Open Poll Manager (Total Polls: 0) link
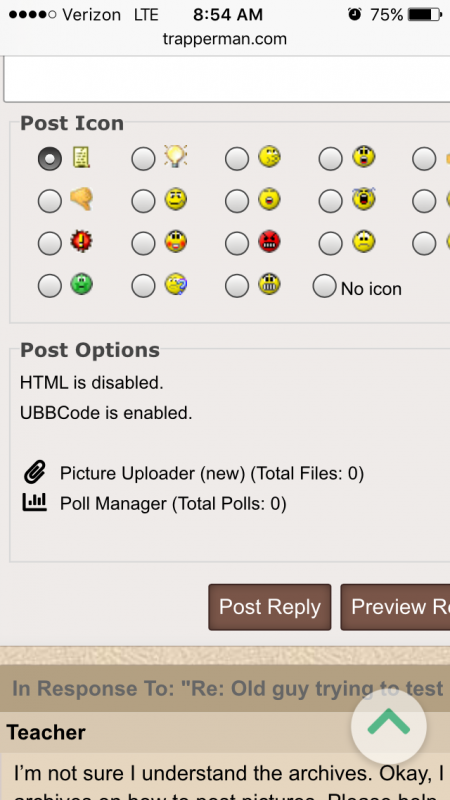 (173, 504)
